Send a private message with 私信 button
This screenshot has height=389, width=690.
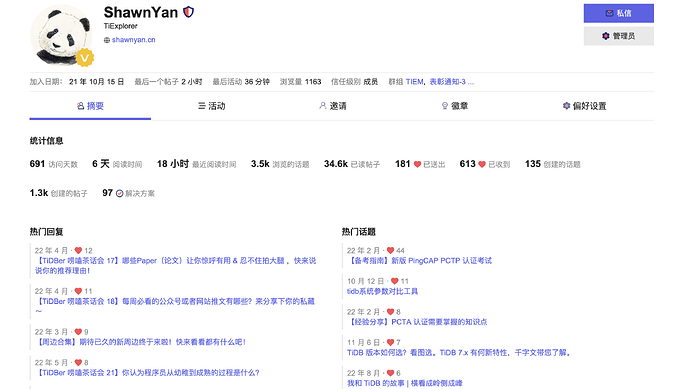tap(618, 13)
